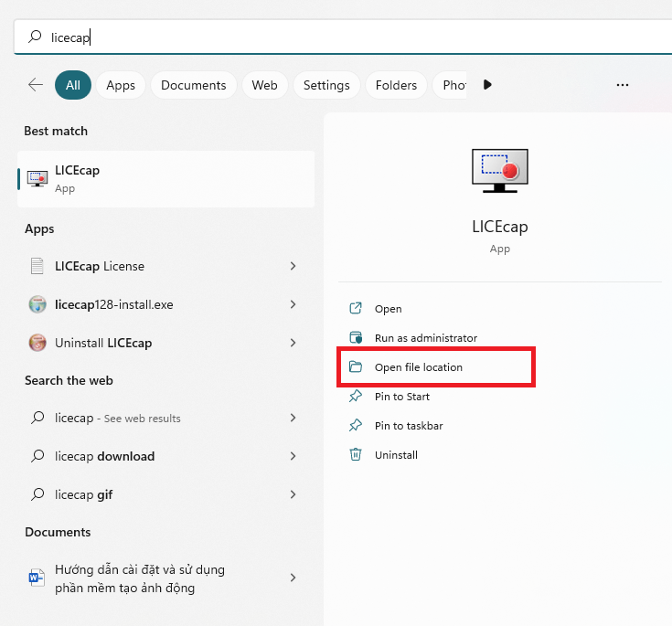Click magnifier icon beside 'licecap gif'
Screen dimensions: 672x626
pyautogui.click(x=37, y=494)
